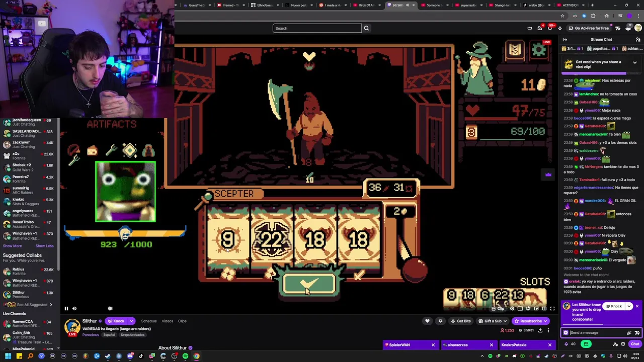Toggle fullscreen on video player
The width and height of the screenshot is (644, 362).
pyautogui.click(x=552, y=308)
